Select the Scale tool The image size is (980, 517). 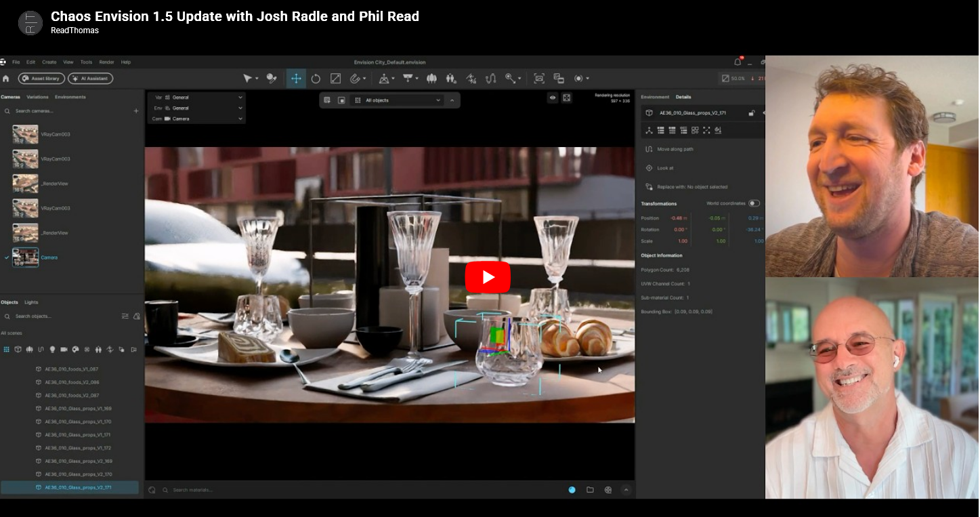coord(335,79)
